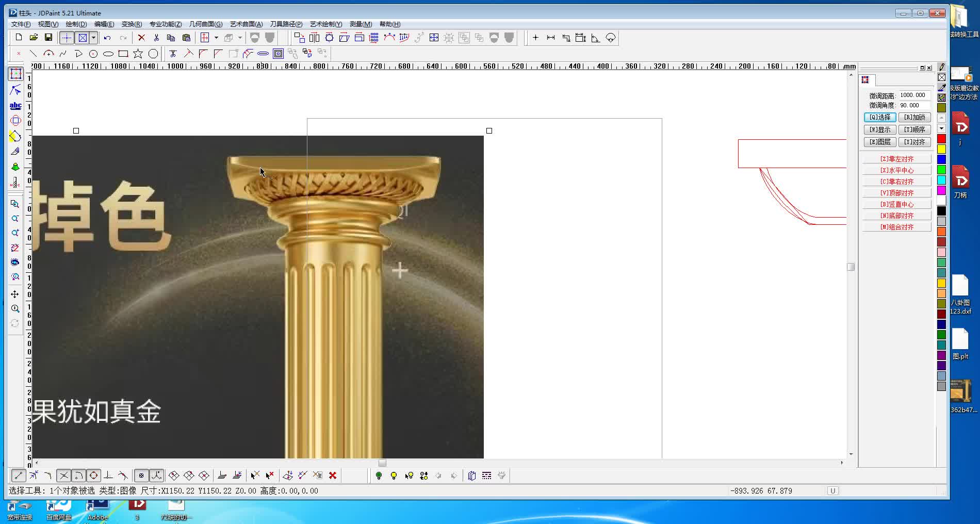Cut with the scissors icon
The image size is (980, 524).
156,38
